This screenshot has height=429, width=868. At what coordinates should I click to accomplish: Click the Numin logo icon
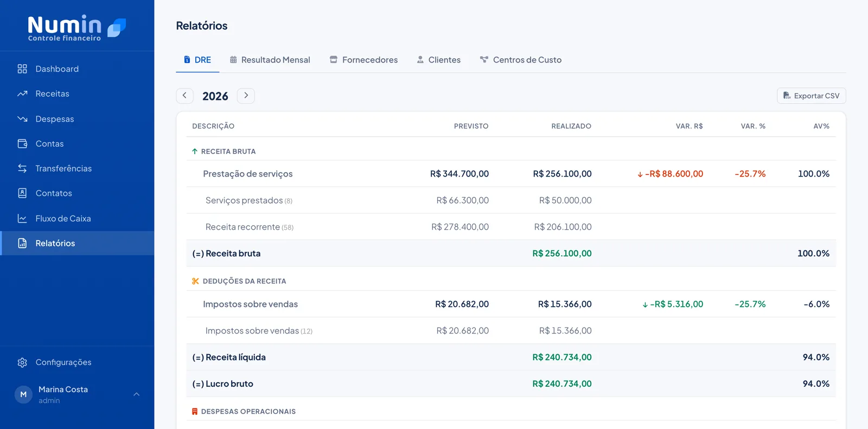point(117,28)
